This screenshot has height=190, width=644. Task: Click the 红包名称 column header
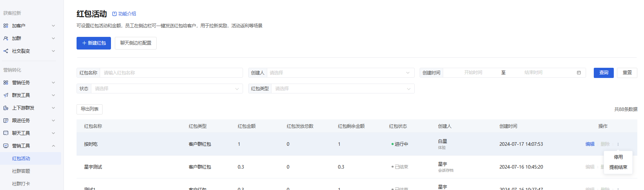(x=93, y=126)
